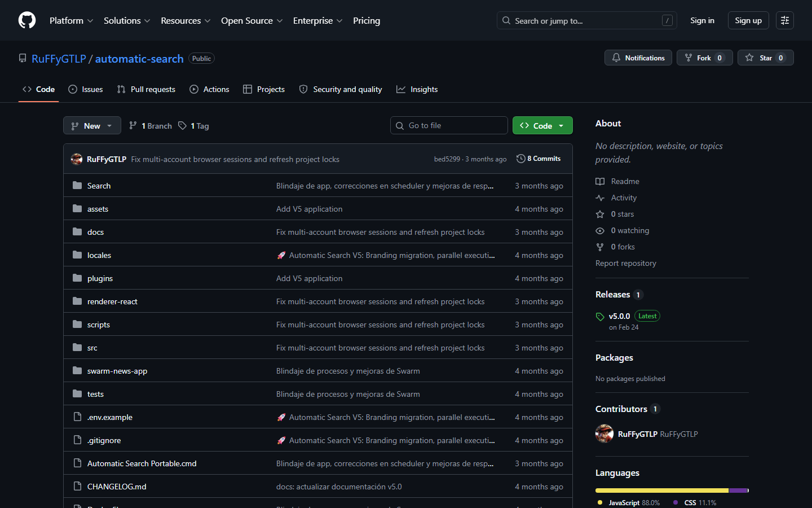Select the fork icon beside 0 forks

(600, 247)
